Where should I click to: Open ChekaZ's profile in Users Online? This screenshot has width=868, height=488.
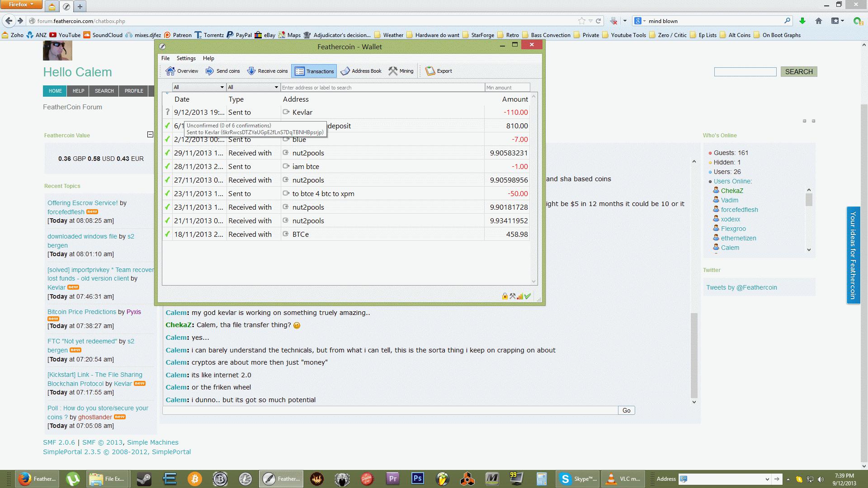(732, 191)
